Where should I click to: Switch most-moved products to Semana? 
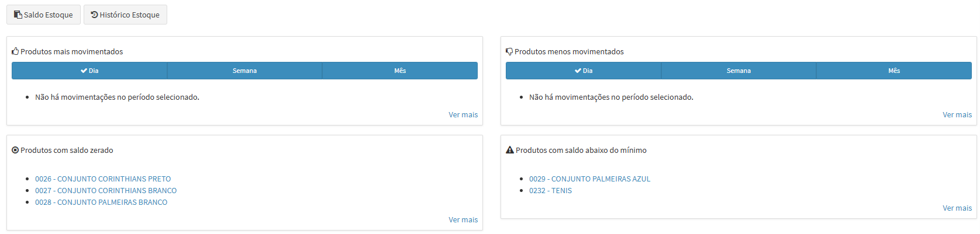(x=244, y=71)
